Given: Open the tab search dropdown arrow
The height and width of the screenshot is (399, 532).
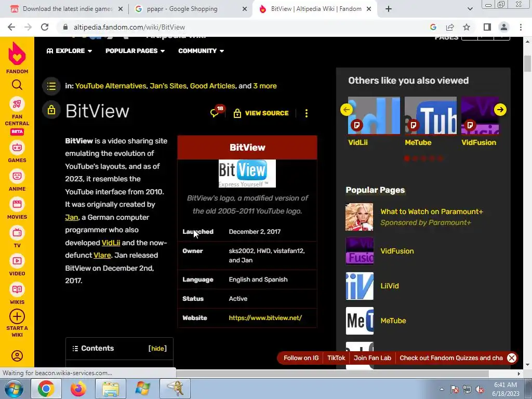Looking at the screenshot, I should click(x=470, y=9).
